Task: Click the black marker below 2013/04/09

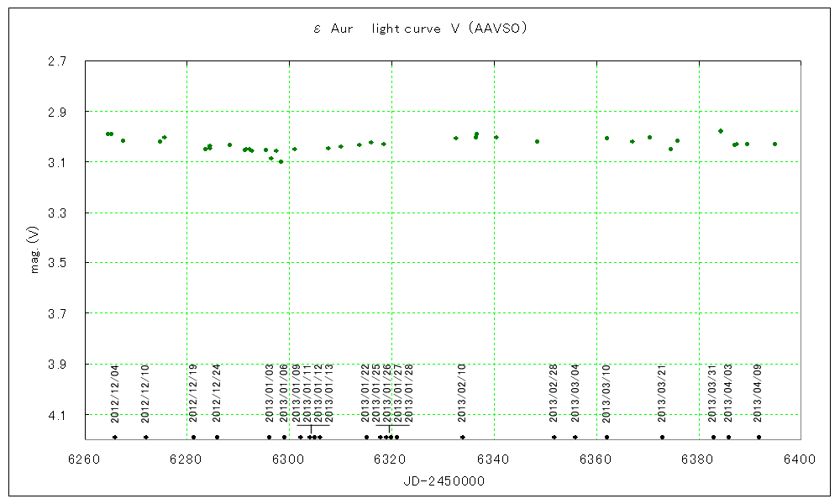Action: 759,437
